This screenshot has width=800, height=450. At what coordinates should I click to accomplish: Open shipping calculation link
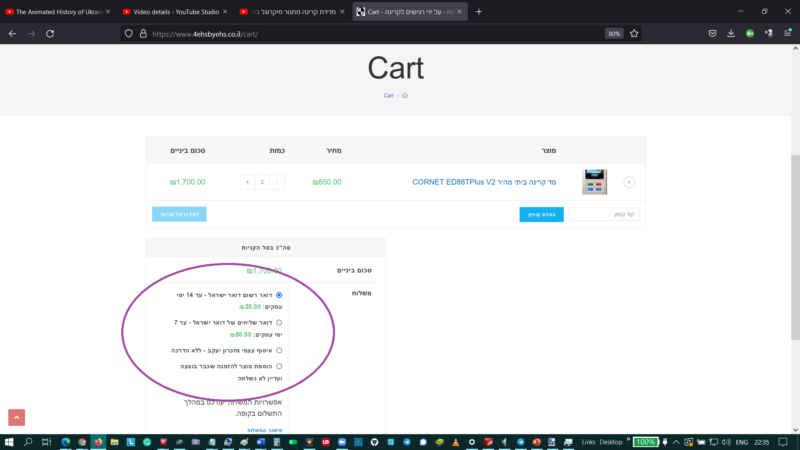tap(264, 431)
